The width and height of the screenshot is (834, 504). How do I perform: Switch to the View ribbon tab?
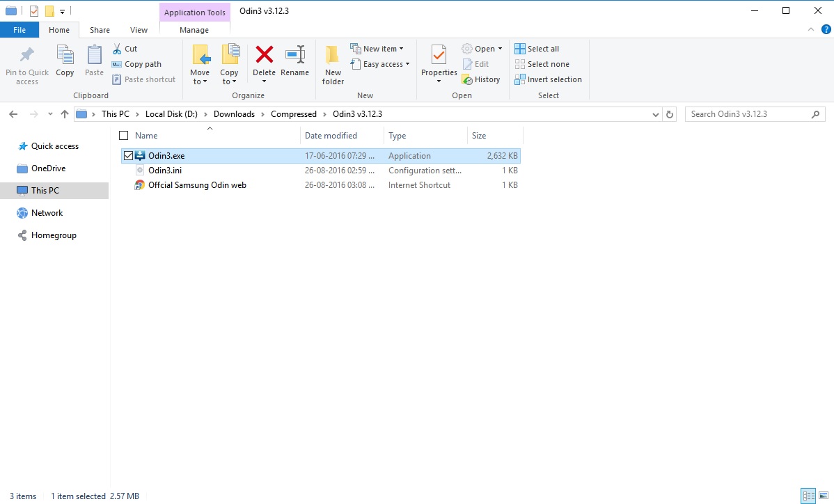click(x=139, y=30)
